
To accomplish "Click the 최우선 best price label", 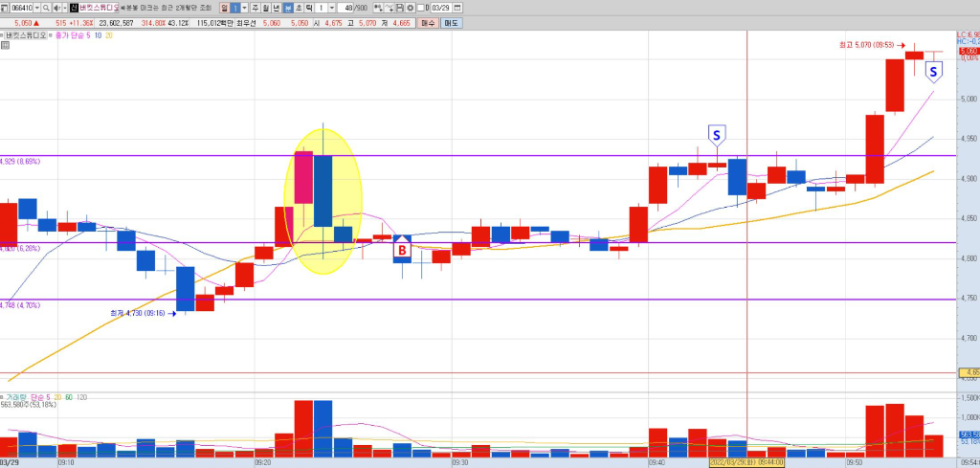I will click(x=246, y=23).
